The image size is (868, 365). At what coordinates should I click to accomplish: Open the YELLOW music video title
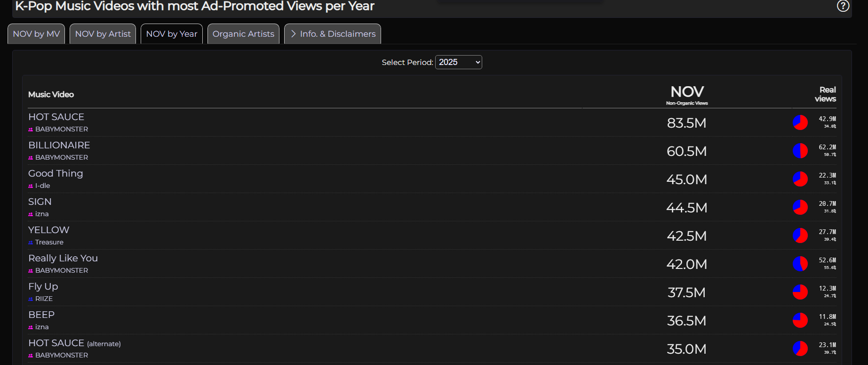(x=48, y=230)
